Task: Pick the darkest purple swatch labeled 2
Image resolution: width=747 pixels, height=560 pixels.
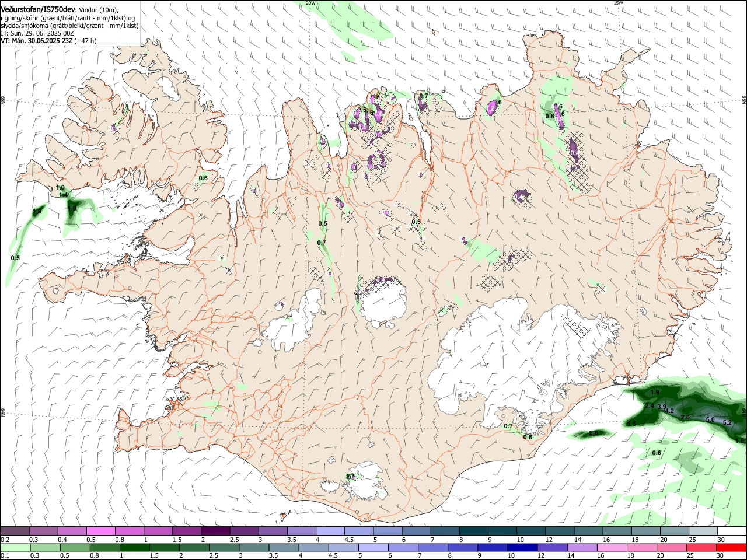Action: (x=215, y=531)
